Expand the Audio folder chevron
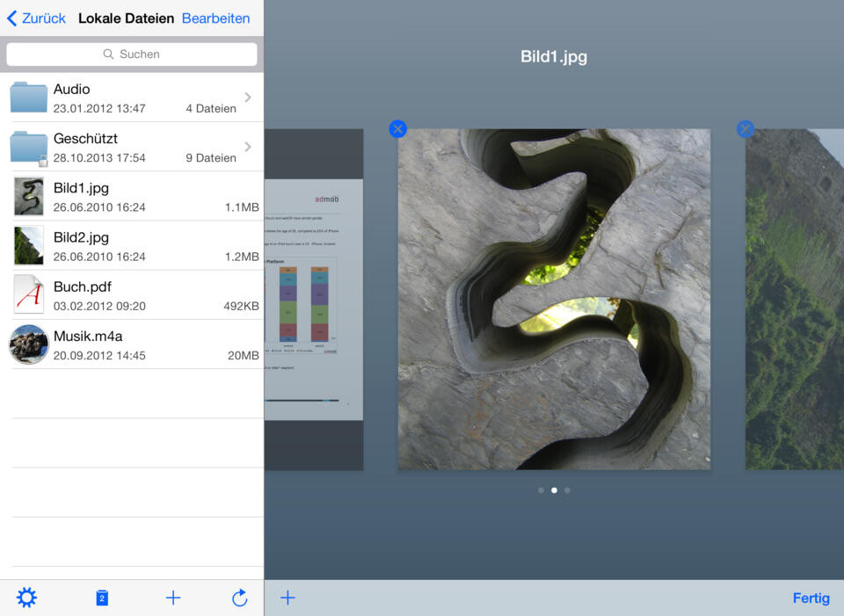The height and width of the screenshot is (616, 844). [247, 97]
